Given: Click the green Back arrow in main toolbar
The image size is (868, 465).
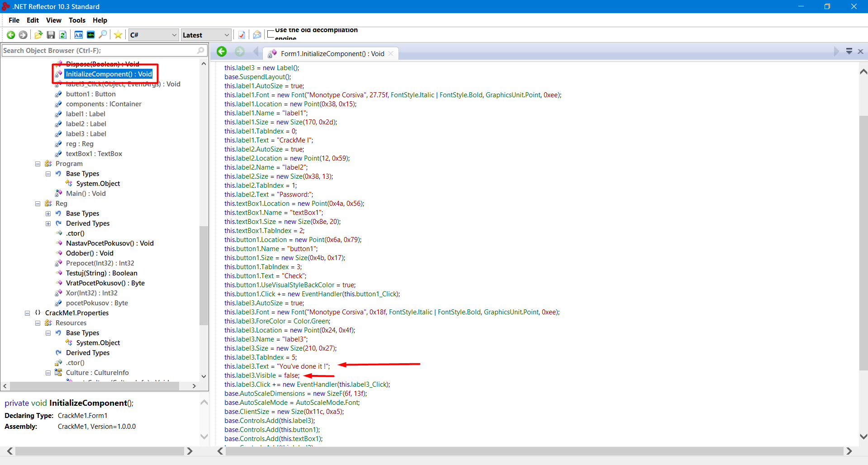Looking at the screenshot, I should pos(11,35).
